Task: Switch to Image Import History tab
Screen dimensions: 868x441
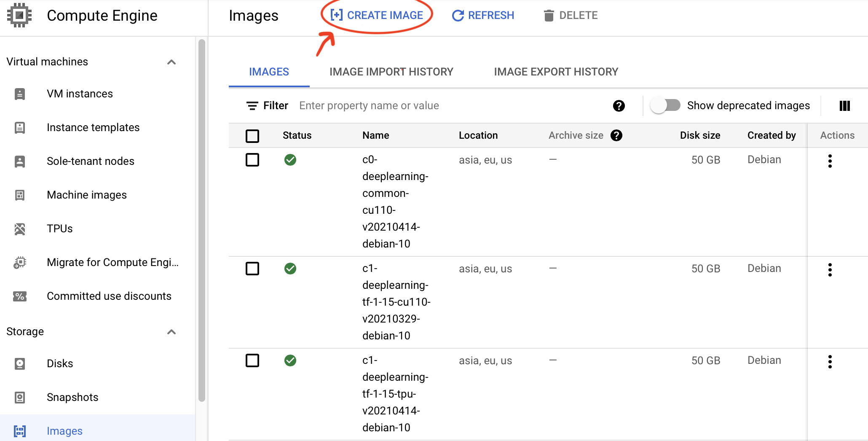Action: 391,72
